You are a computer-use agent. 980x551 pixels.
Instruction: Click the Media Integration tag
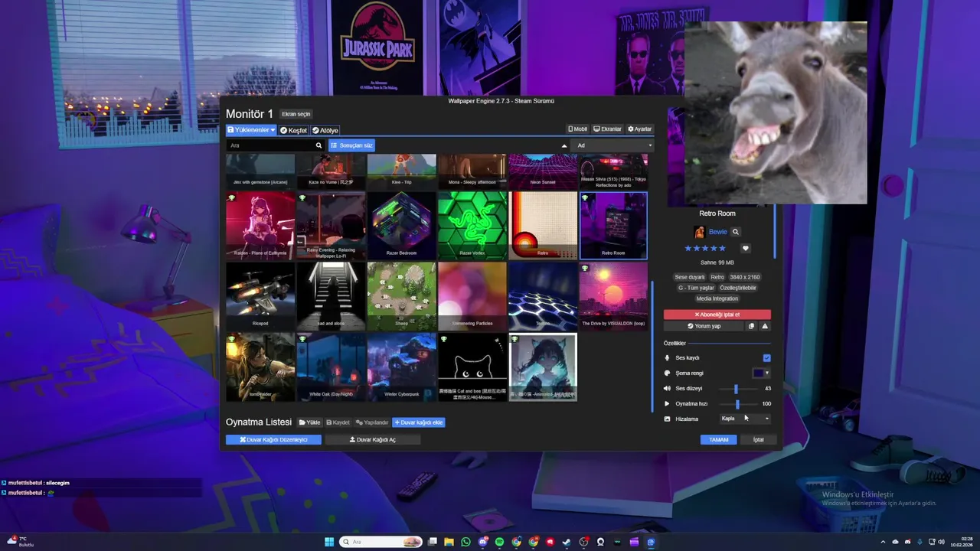pyautogui.click(x=717, y=298)
